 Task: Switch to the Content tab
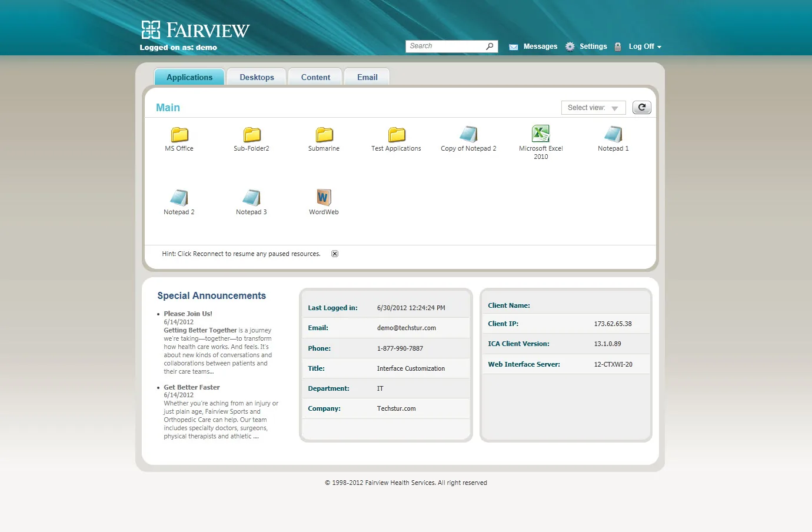(315, 77)
